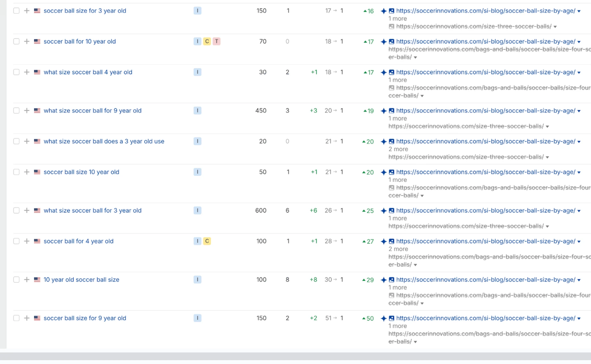Open keyword link '10 year old soccer ball size'

click(81, 280)
